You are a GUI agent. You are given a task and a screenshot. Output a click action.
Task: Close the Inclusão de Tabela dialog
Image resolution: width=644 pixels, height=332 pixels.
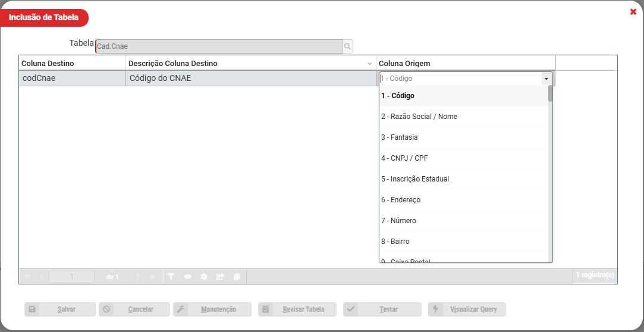pos(633,12)
